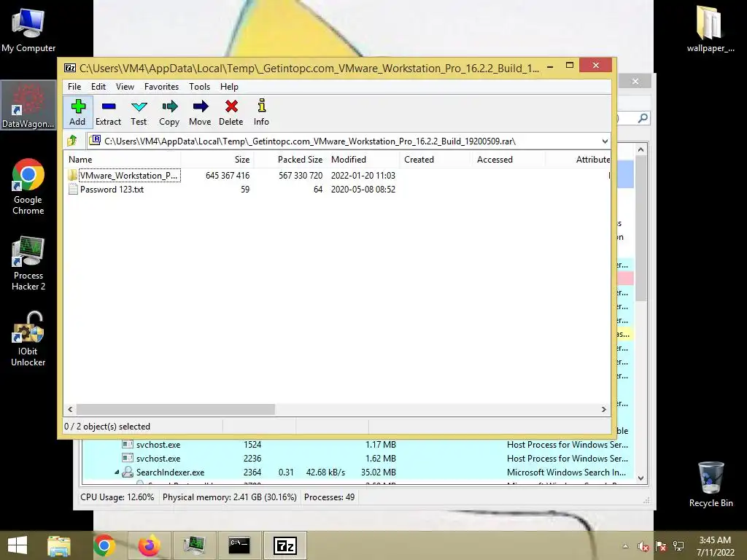Click the taskbar clock and date
The image size is (747, 560).
pyautogui.click(x=715, y=546)
